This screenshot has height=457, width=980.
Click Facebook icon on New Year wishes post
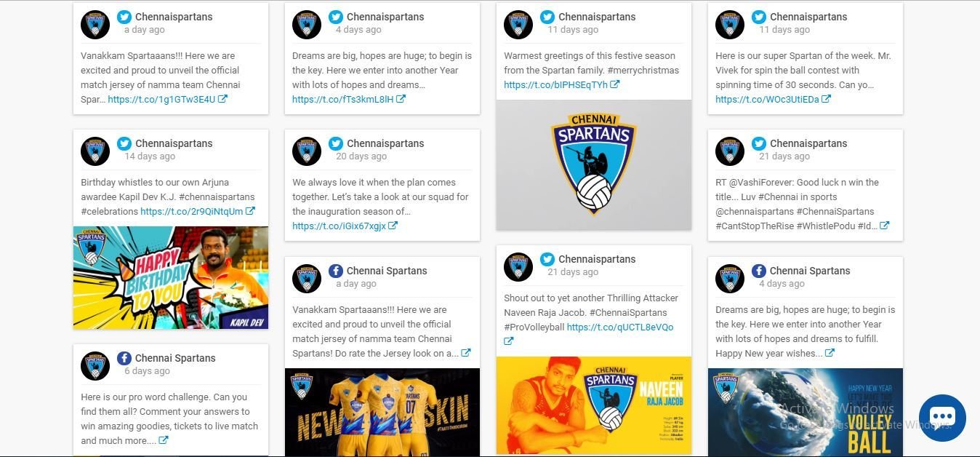click(x=759, y=271)
